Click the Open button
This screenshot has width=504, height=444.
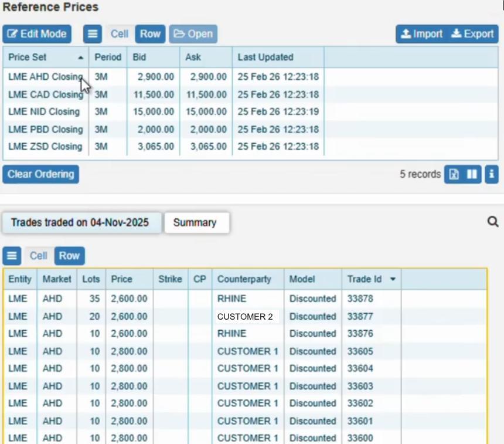point(193,34)
